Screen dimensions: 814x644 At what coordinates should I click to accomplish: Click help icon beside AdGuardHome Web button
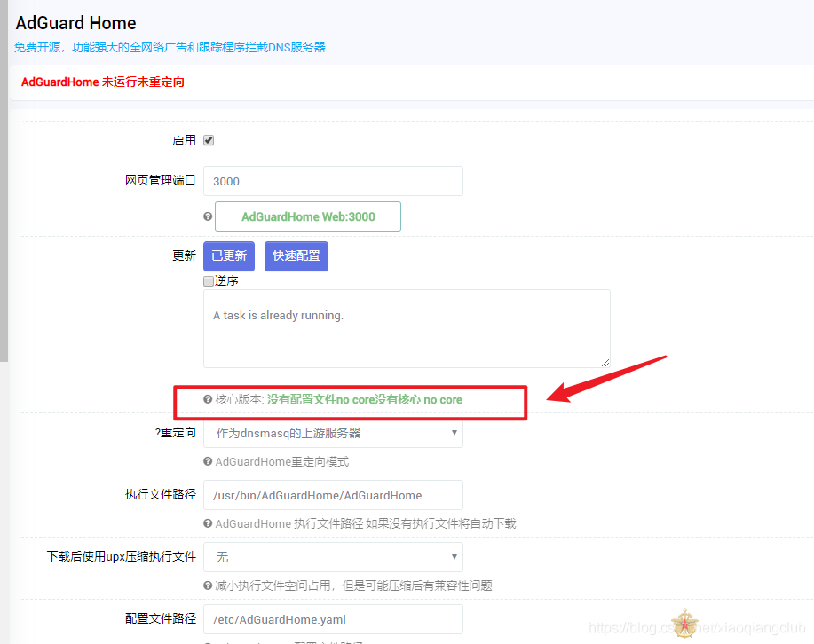(x=208, y=216)
